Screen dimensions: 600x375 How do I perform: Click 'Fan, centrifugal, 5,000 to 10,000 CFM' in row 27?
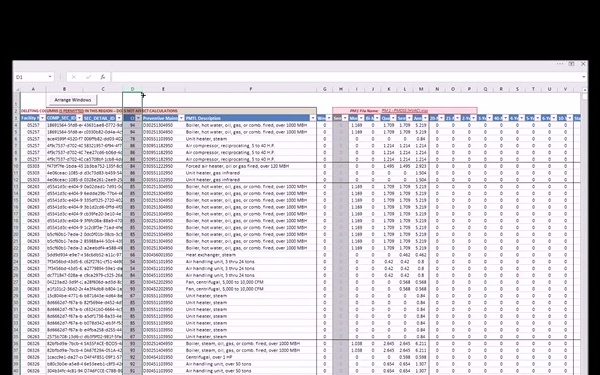[x=225, y=282]
